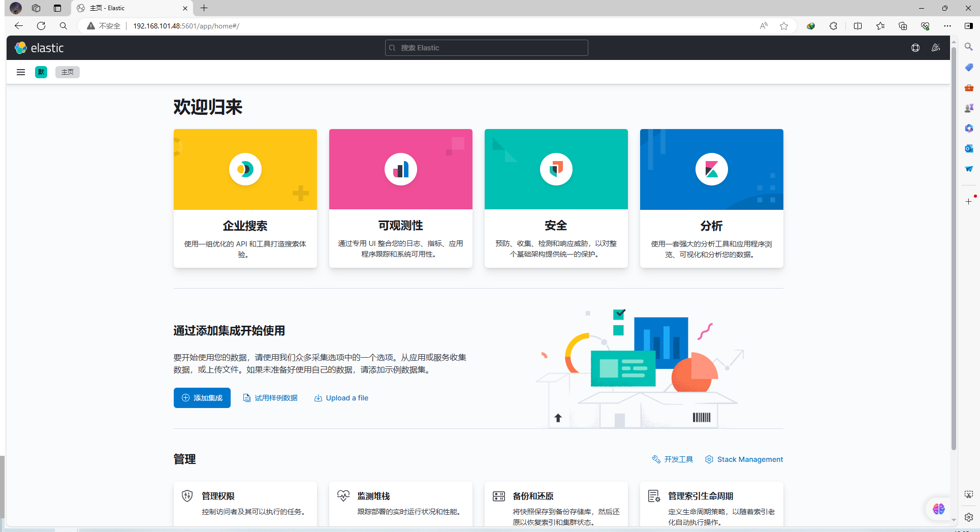The height and width of the screenshot is (532, 980).
Task: Click the heartbeat icon beside 监测堆栈
Action: click(343, 496)
